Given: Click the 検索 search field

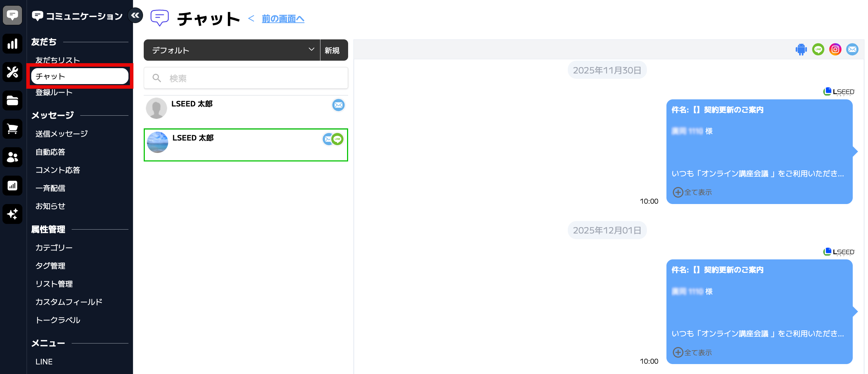Looking at the screenshot, I should coord(246,78).
